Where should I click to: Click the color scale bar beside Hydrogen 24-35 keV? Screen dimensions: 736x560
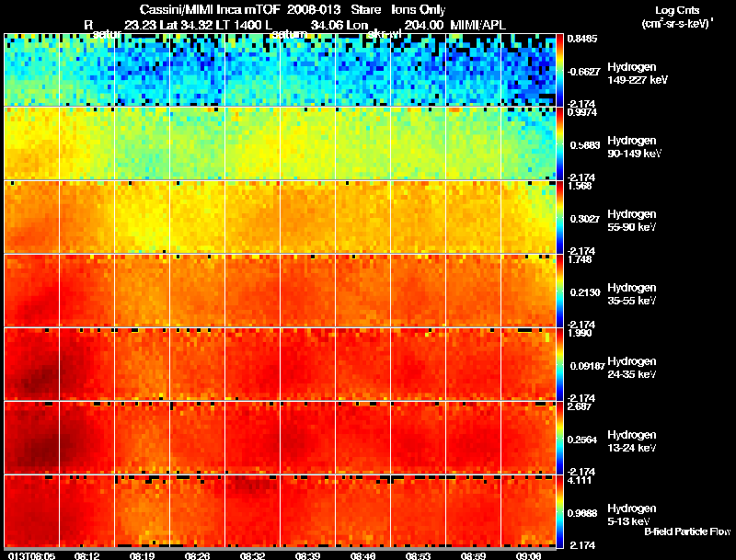click(x=559, y=364)
